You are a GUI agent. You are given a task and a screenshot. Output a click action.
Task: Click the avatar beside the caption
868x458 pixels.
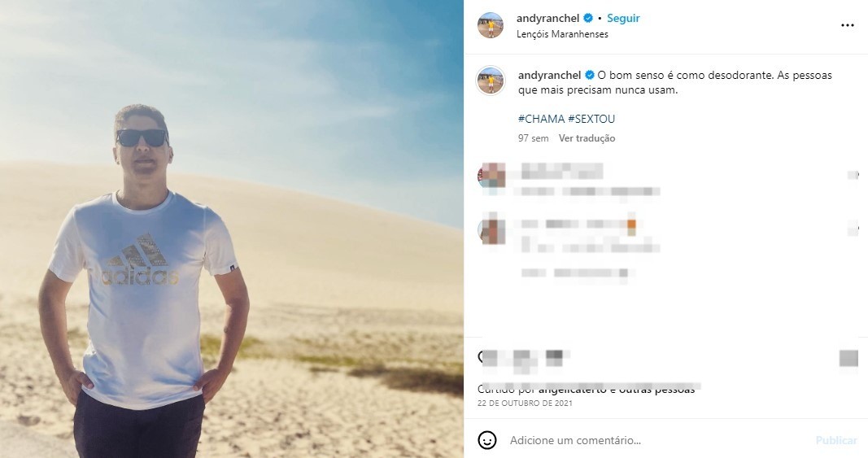coord(491,81)
